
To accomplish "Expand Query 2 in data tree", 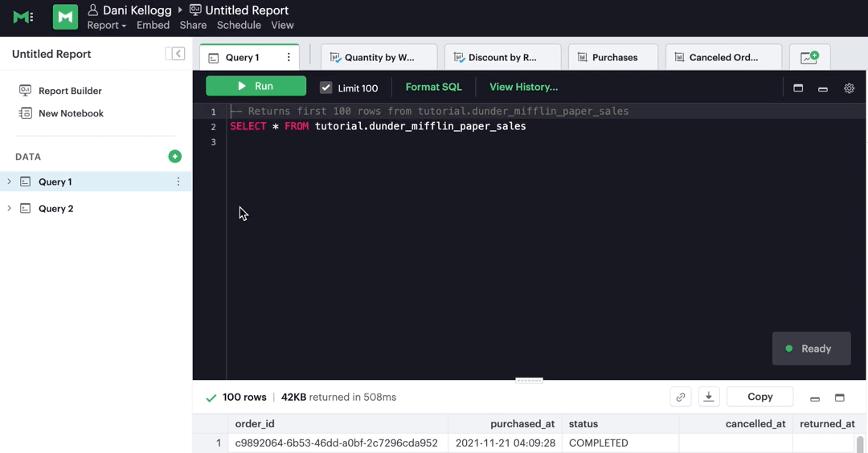I will [10, 209].
